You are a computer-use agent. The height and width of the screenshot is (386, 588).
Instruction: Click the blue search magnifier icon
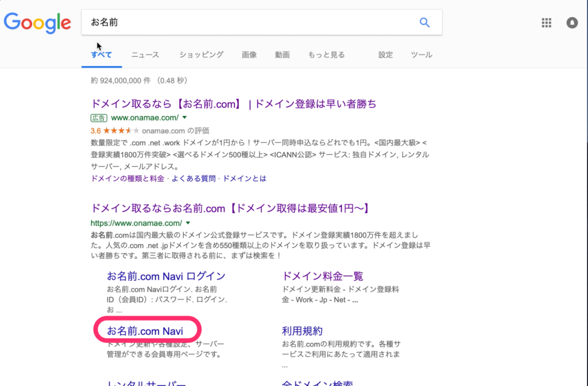pos(424,23)
